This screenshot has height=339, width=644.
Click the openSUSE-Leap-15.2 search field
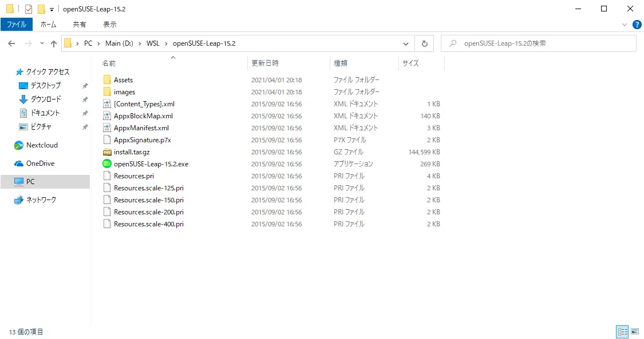tap(539, 43)
